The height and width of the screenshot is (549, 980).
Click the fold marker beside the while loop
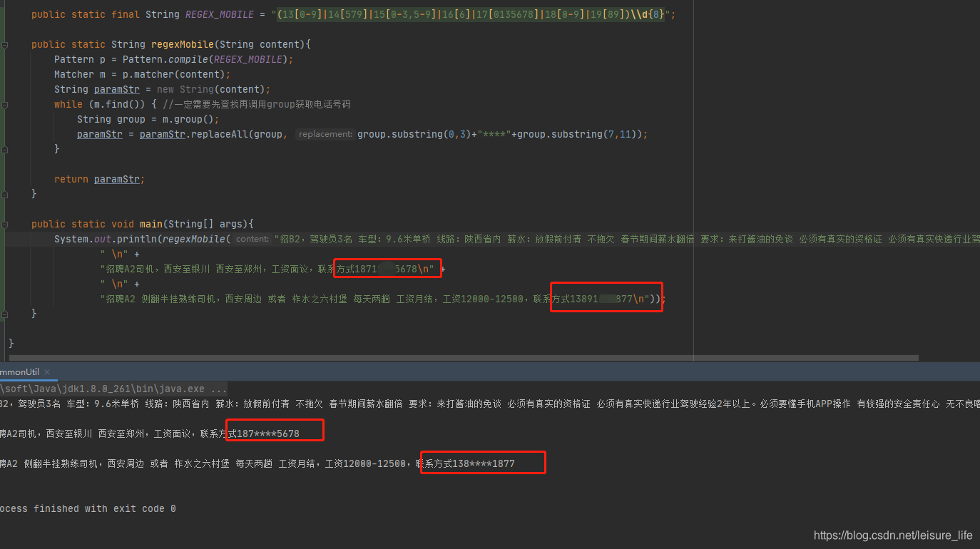[x=5, y=103]
